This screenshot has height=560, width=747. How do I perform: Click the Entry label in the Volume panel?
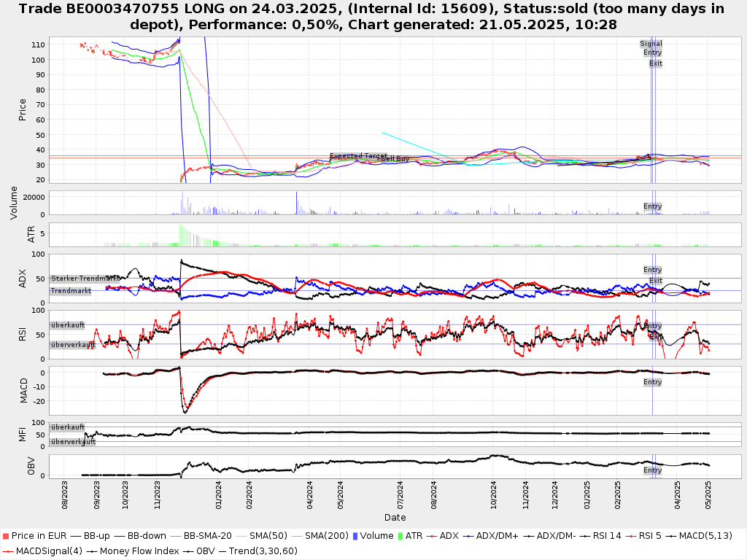(x=652, y=206)
